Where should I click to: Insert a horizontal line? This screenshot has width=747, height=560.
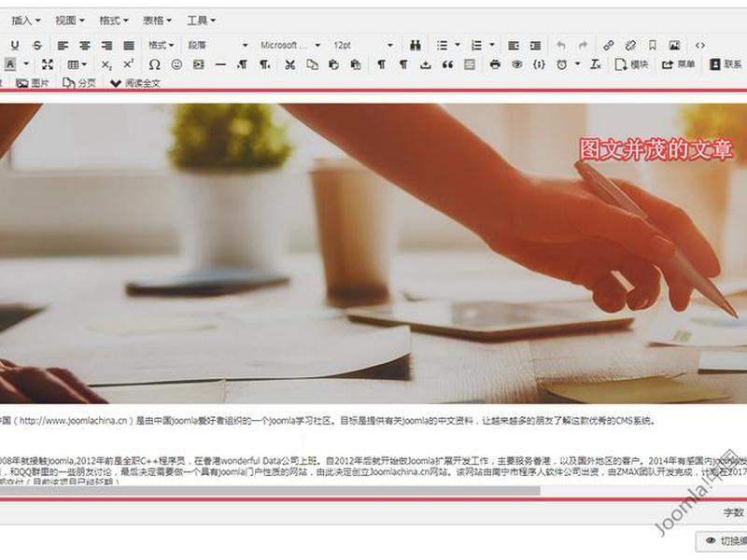pyautogui.click(x=220, y=64)
